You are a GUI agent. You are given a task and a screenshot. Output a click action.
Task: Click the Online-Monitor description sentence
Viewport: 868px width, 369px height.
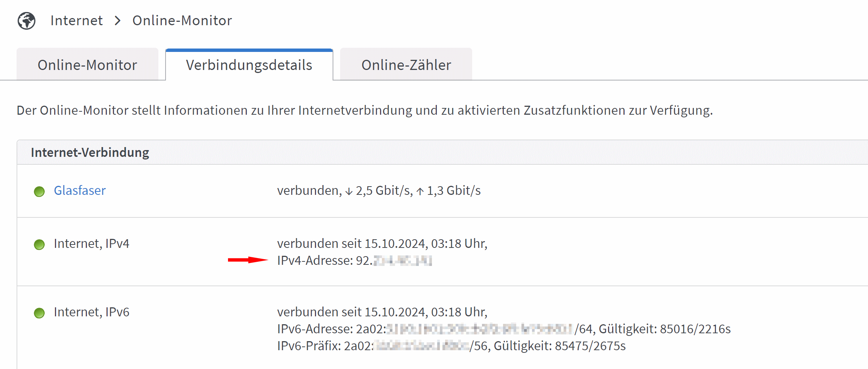(x=365, y=110)
